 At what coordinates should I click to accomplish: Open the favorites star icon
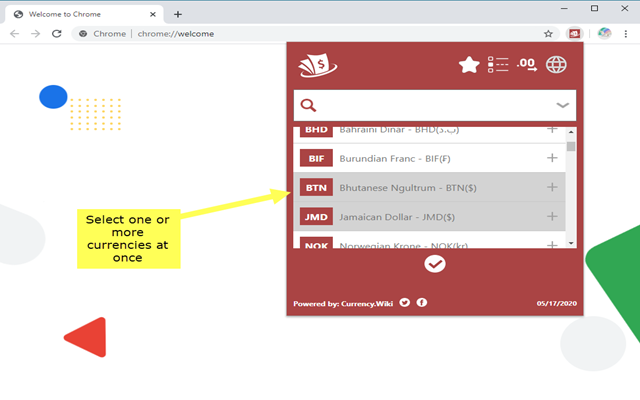pos(469,65)
